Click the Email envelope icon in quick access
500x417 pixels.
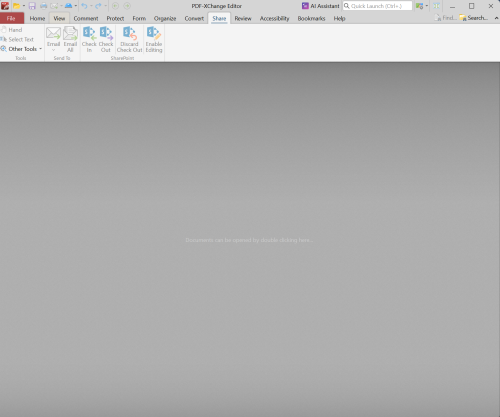54,6
